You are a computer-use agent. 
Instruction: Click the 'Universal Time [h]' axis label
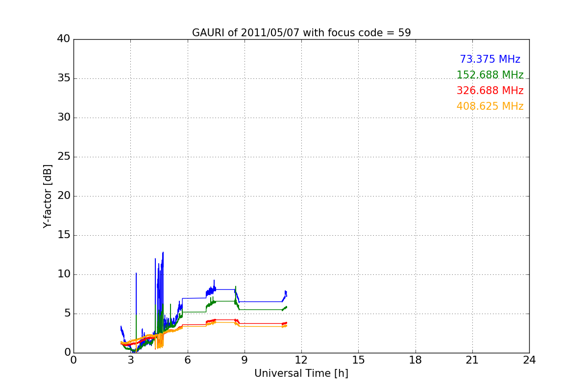pyautogui.click(x=301, y=373)
